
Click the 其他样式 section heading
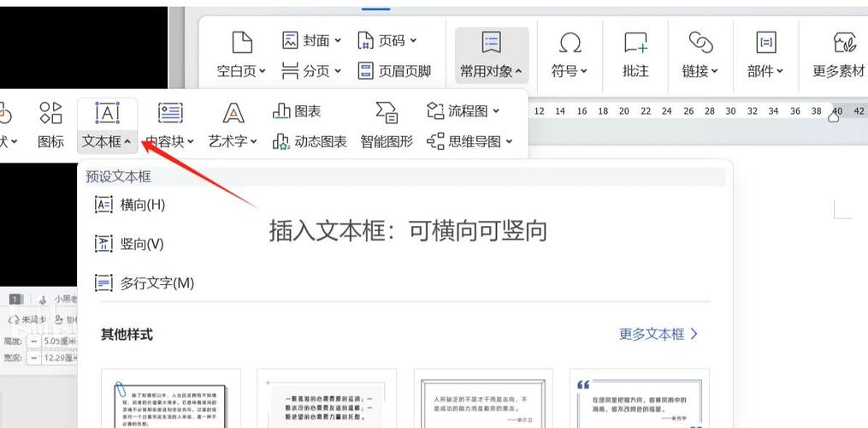[127, 335]
